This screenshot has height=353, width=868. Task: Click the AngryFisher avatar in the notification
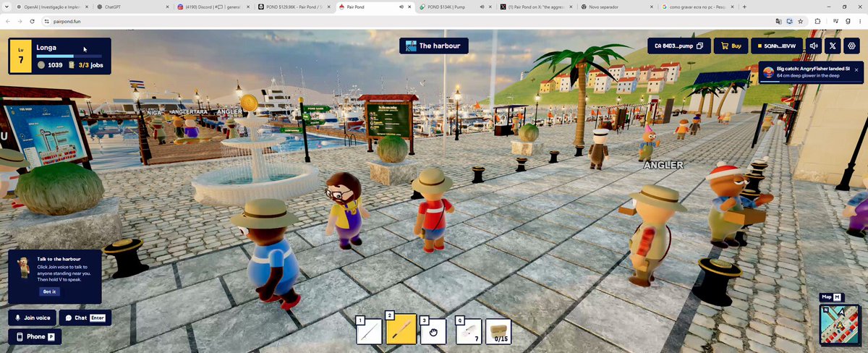769,72
